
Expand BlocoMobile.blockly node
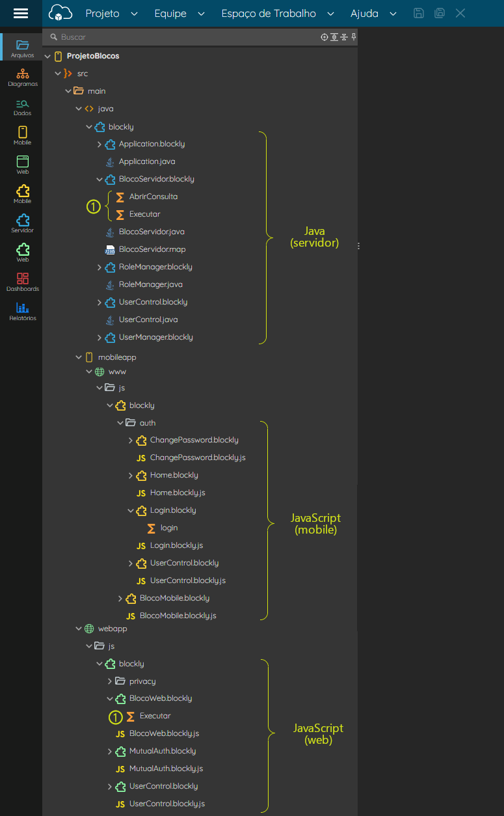pos(120,598)
